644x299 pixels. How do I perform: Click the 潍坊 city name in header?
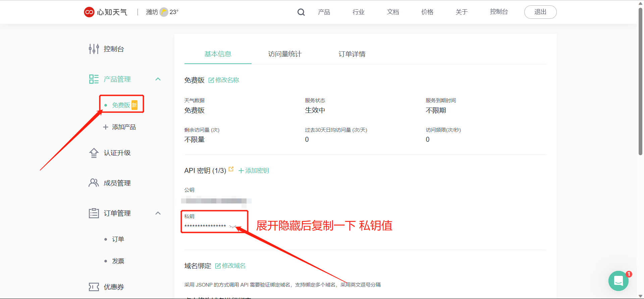[152, 12]
